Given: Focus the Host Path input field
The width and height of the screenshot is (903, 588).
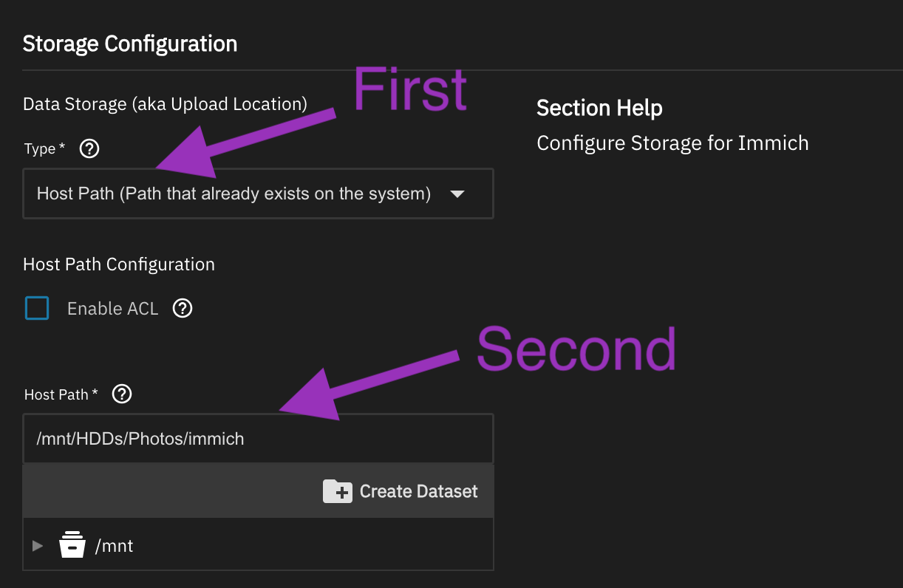Looking at the screenshot, I should click(258, 439).
